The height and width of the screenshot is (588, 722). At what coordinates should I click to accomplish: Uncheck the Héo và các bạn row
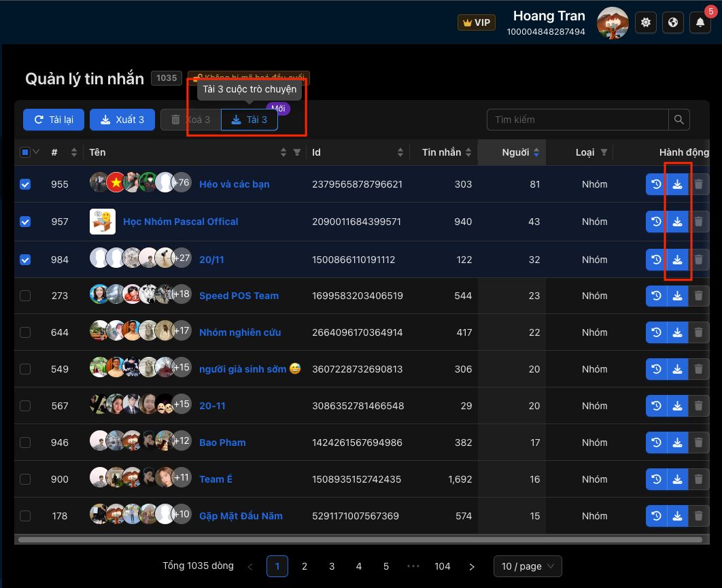(25, 184)
